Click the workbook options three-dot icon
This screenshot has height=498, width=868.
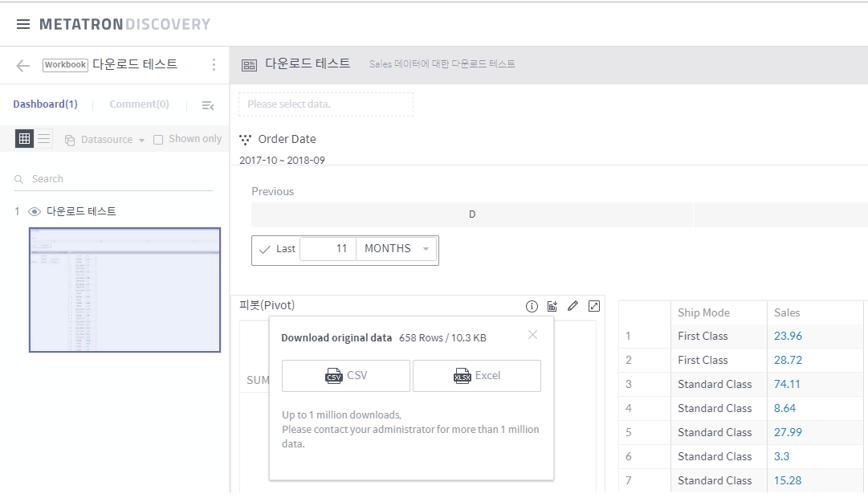214,64
